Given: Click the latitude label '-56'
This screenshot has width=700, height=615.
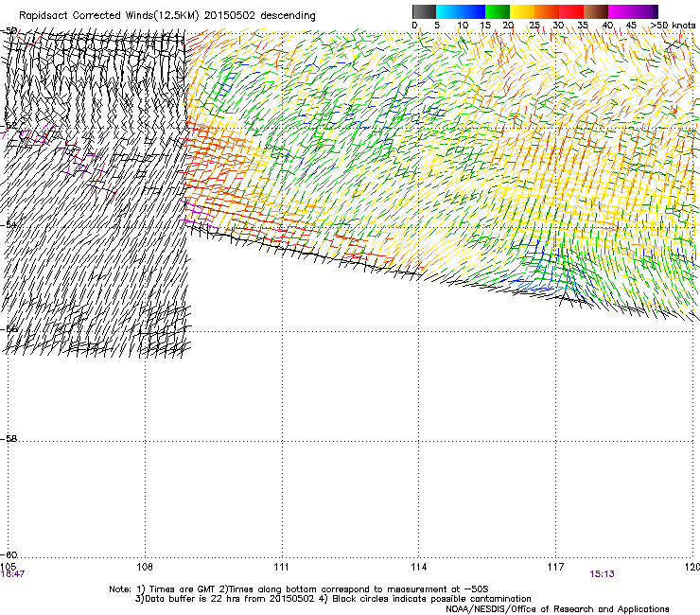Looking at the screenshot, I should pos(9,328).
